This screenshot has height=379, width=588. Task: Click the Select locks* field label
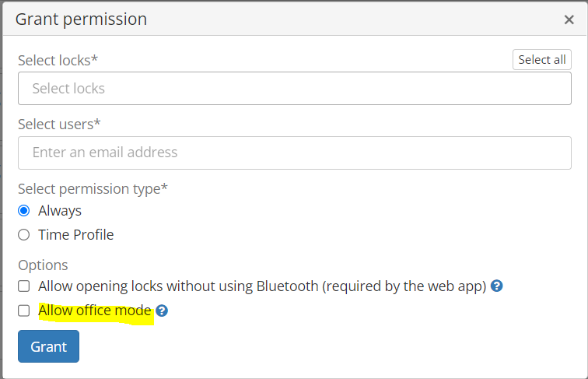pyautogui.click(x=58, y=61)
